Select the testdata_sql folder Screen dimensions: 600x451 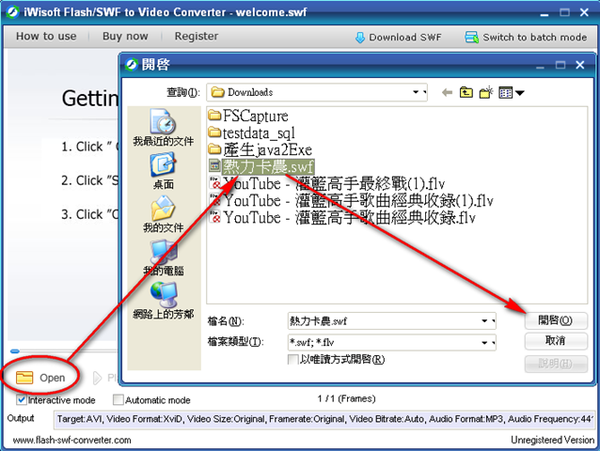pyautogui.click(x=252, y=133)
